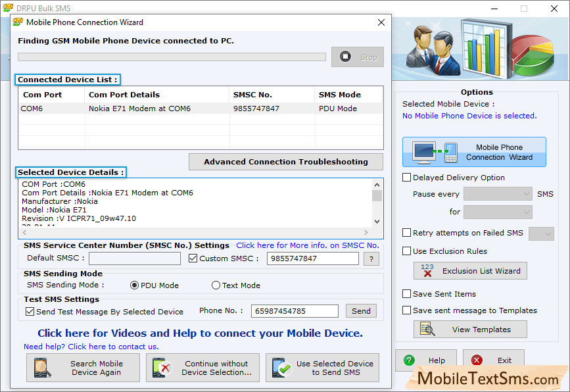Click the question mark SMSC help button

click(371, 259)
